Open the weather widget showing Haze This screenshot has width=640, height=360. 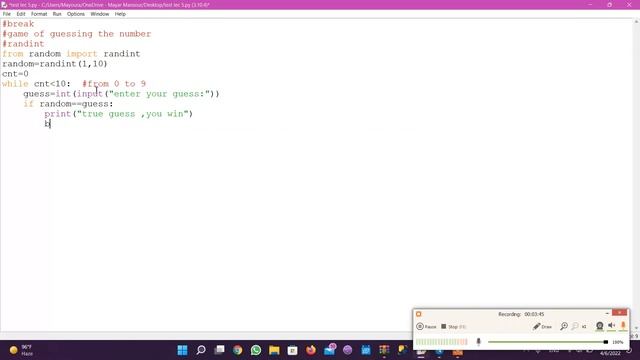21,350
